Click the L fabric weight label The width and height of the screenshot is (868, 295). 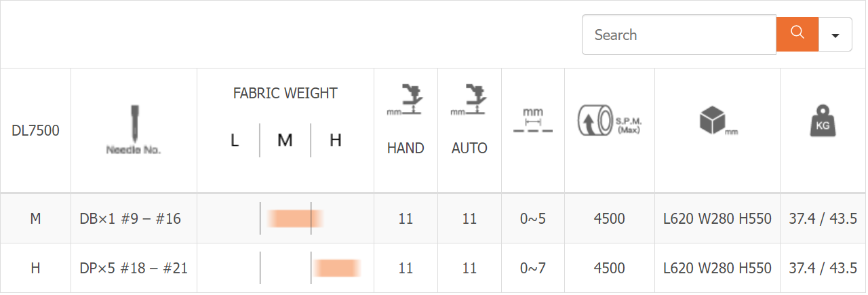pyautogui.click(x=234, y=140)
